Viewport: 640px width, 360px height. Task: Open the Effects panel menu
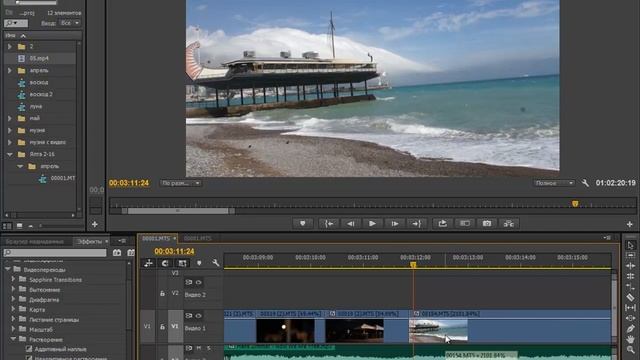click(122, 241)
